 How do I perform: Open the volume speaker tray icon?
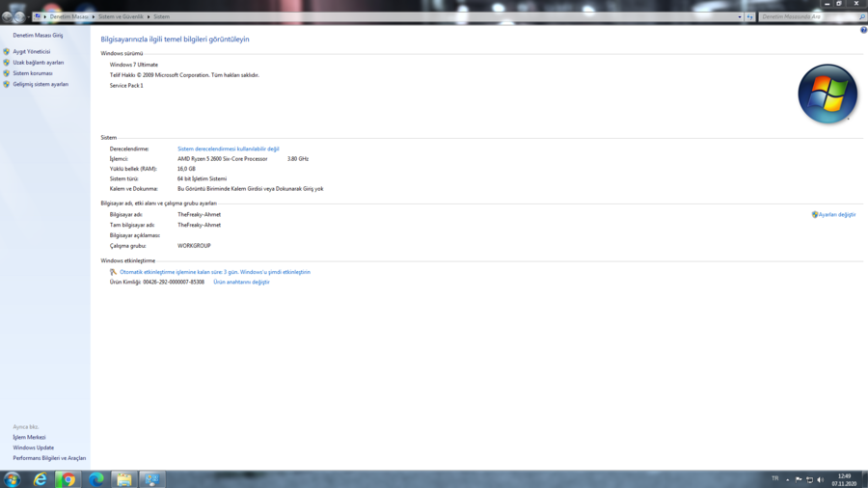click(821, 479)
